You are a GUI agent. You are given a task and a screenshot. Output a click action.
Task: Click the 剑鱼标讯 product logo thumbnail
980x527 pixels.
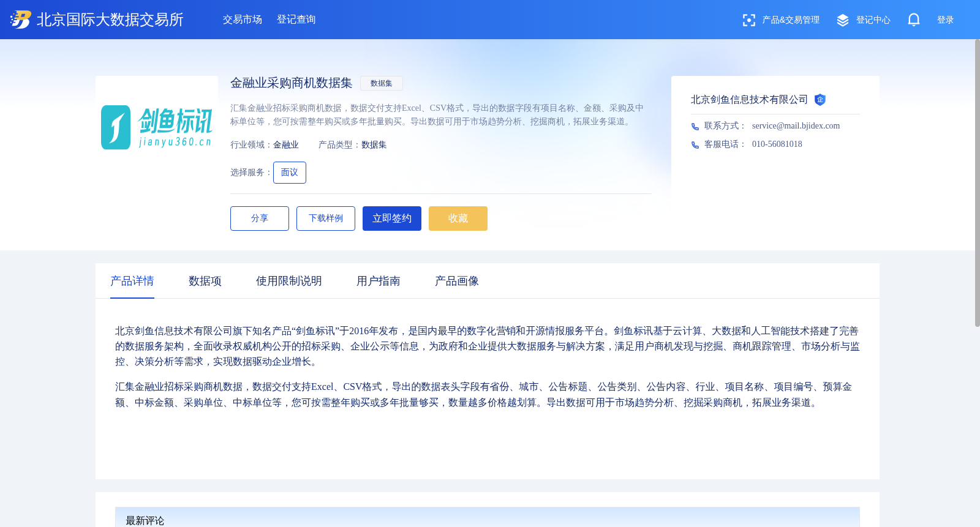pyautogui.click(x=157, y=127)
